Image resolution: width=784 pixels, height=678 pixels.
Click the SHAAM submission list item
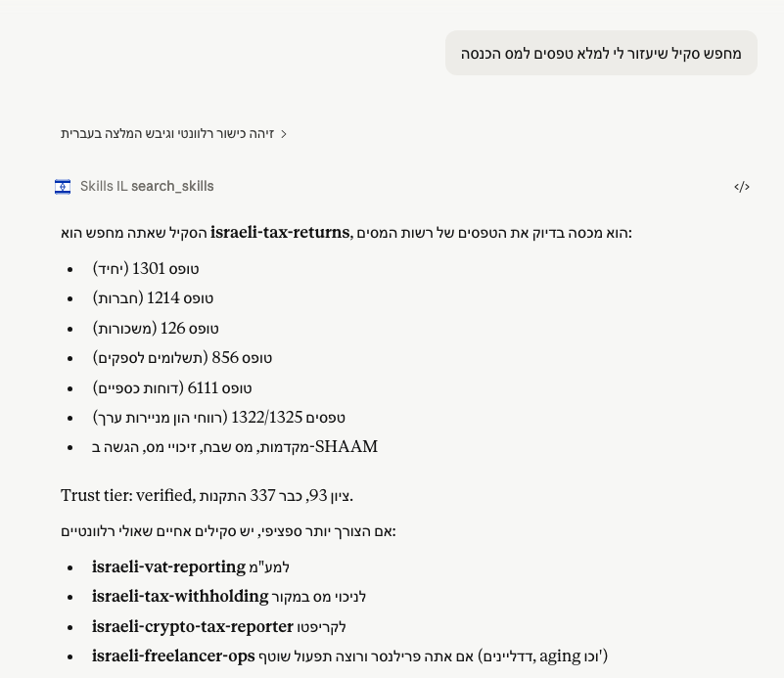click(x=235, y=447)
